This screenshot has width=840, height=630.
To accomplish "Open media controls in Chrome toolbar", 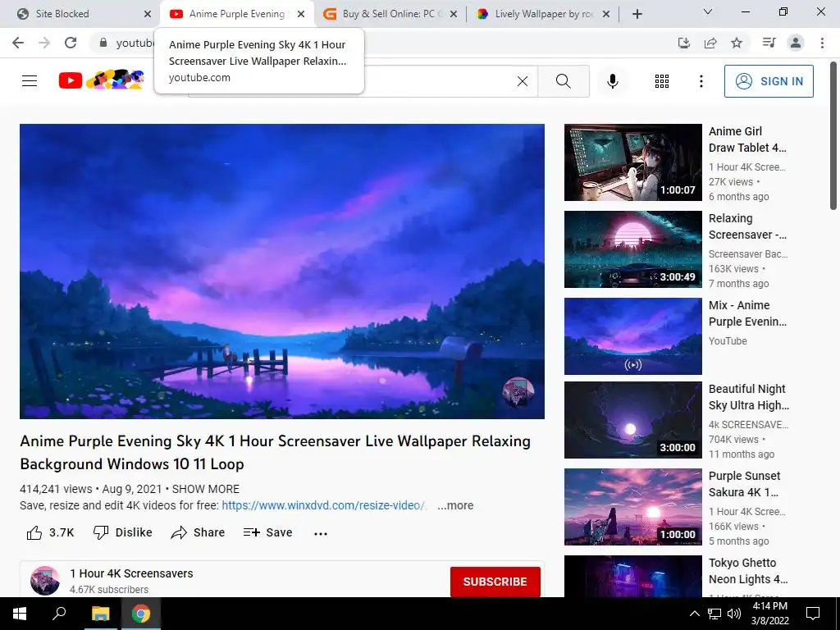I will [x=769, y=43].
